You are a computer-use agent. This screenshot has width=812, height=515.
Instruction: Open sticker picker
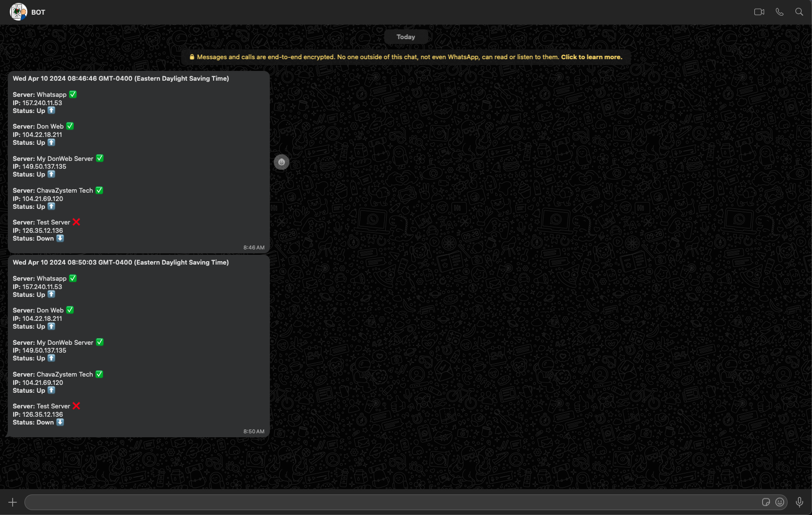pyautogui.click(x=766, y=502)
